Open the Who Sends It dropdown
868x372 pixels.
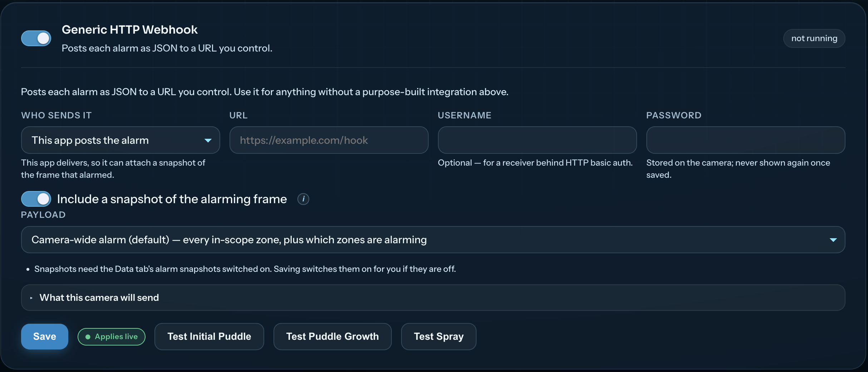(120, 140)
